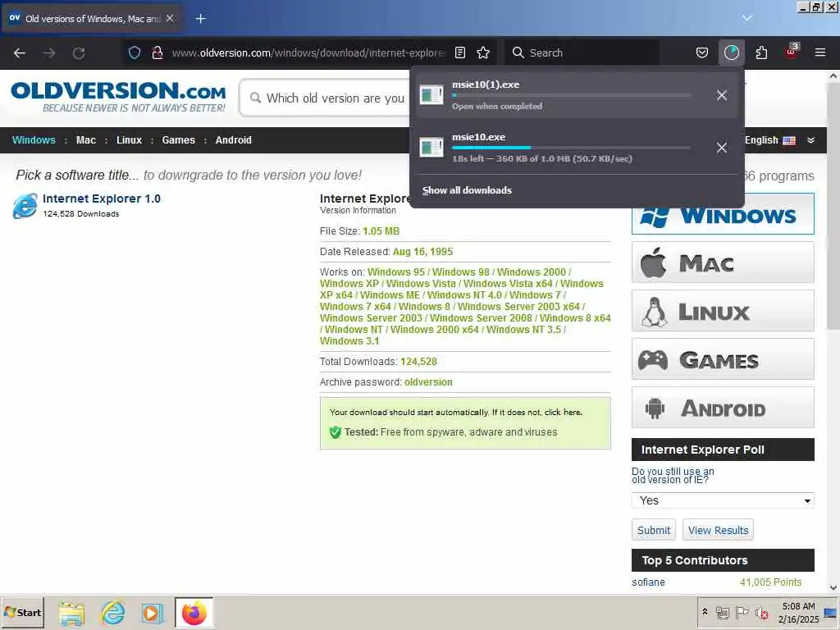Open the Games navigation menu item
Screen dimensions: 840x630
[x=178, y=140]
